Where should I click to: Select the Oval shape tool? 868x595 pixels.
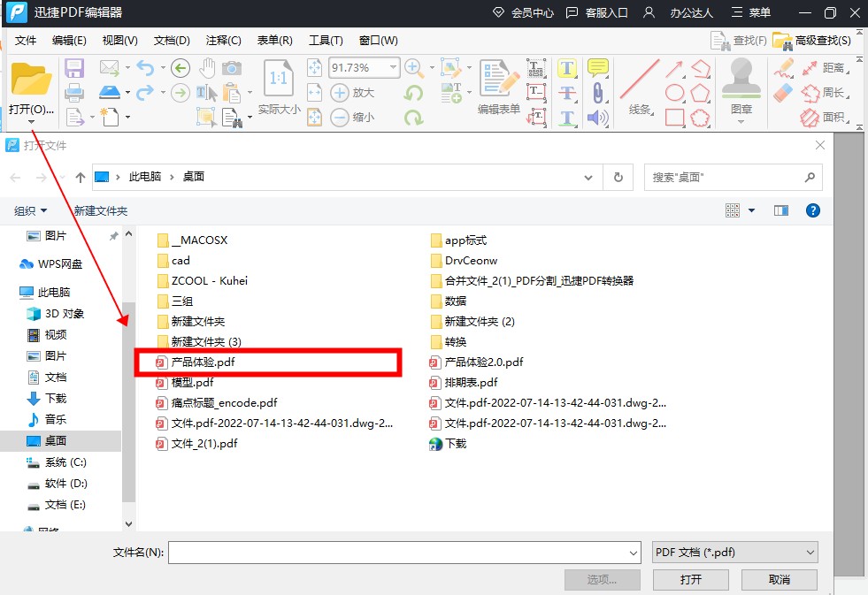[674, 92]
